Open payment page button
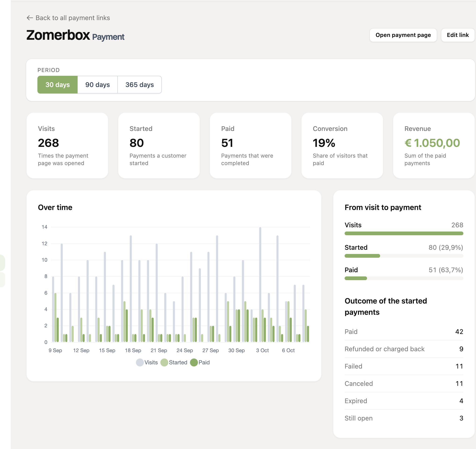 pos(403,35)
